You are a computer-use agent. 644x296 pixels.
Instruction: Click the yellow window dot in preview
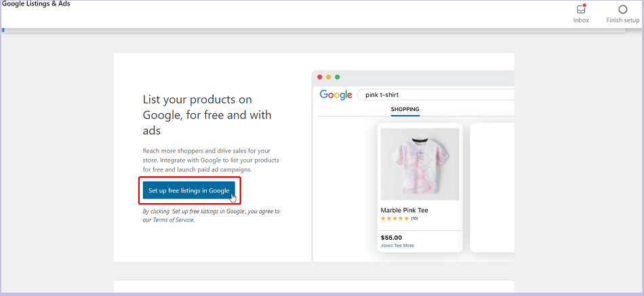pyautogui.click(x=329, y=77)
